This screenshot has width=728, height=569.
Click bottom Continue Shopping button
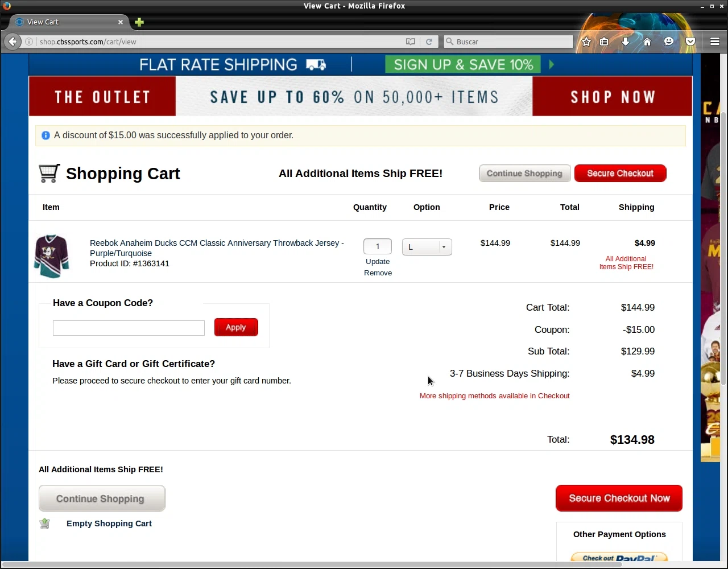click(102, 498)
